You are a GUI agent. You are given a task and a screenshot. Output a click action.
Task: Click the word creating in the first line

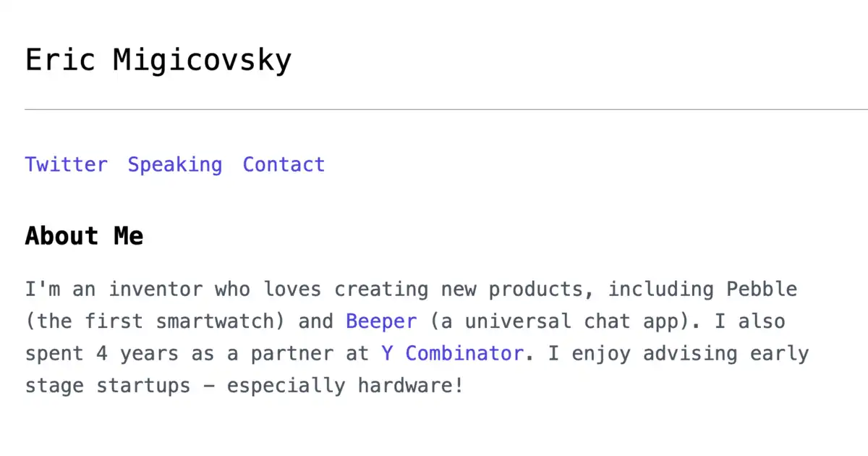[x=380, y=290]
